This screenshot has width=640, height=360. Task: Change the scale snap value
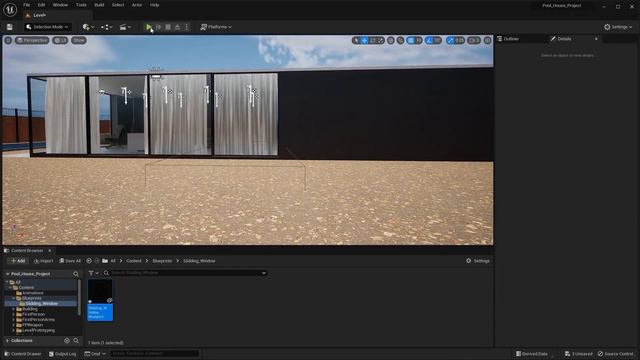[460, 40]
